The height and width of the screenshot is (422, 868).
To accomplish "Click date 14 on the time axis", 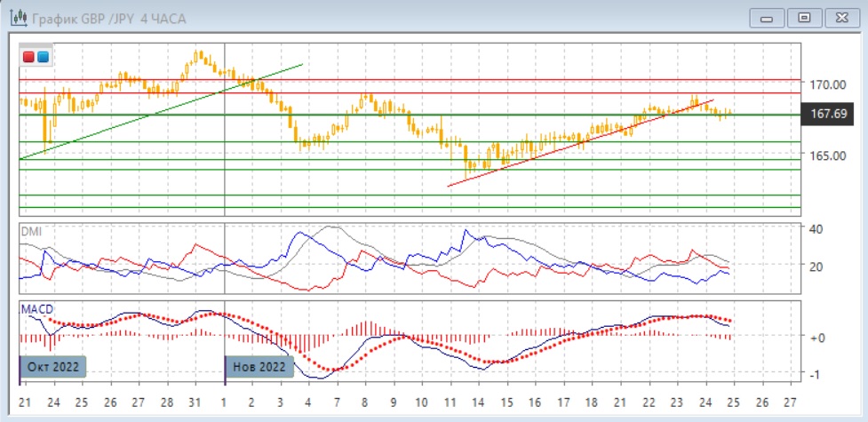I will [x=478, y=400].
